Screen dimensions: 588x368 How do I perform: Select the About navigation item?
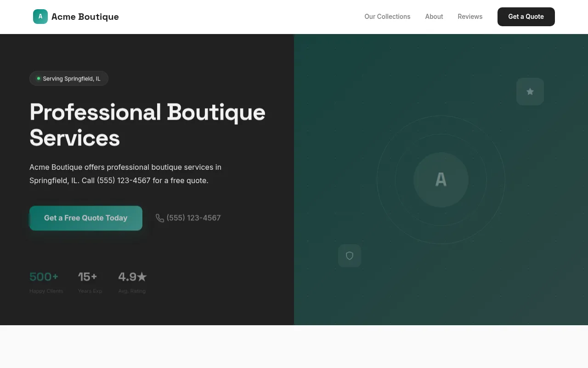click(x=434, y=17)
